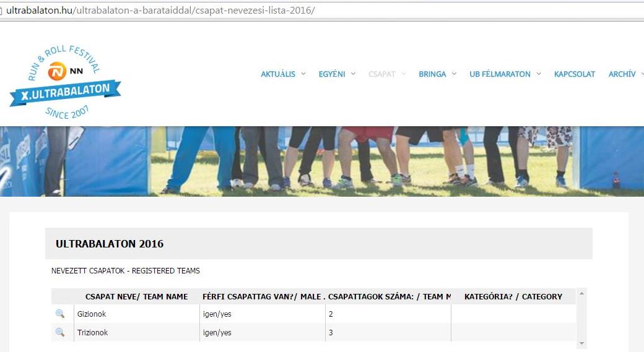Click the magnifier icon beside Gizionok

(60, 314)
